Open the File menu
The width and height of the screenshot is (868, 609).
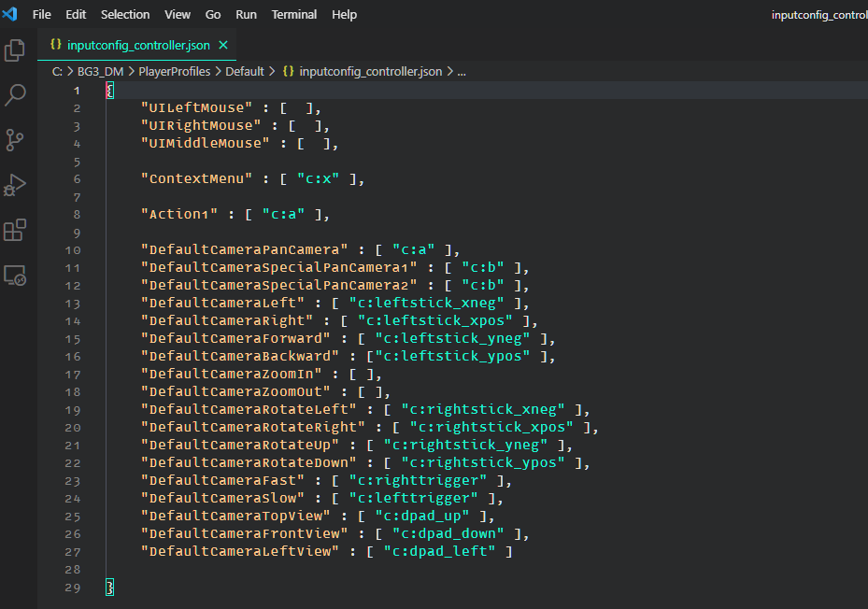click(x=42, y=15)
